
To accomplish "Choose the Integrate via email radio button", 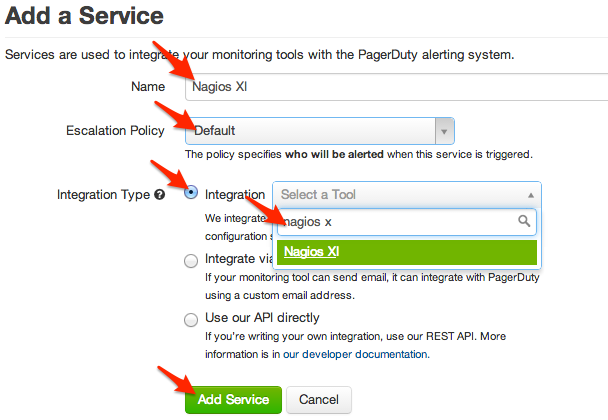I will (191, 260).
